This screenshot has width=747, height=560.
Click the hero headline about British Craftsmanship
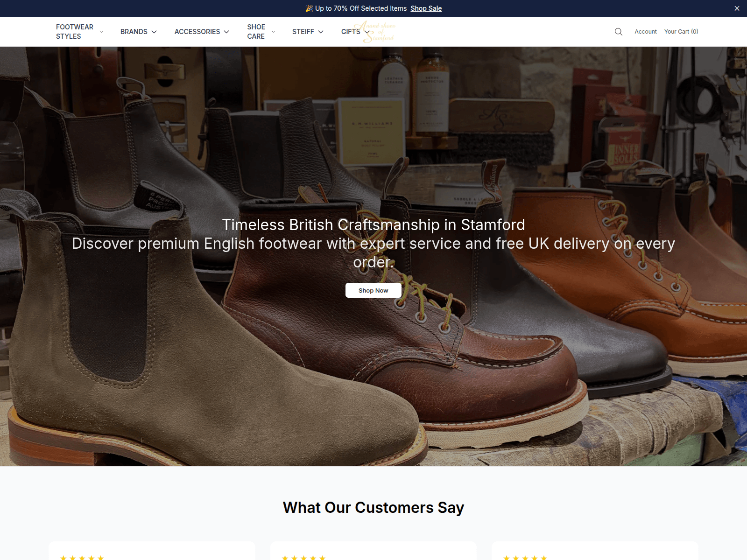click(373, 224)
